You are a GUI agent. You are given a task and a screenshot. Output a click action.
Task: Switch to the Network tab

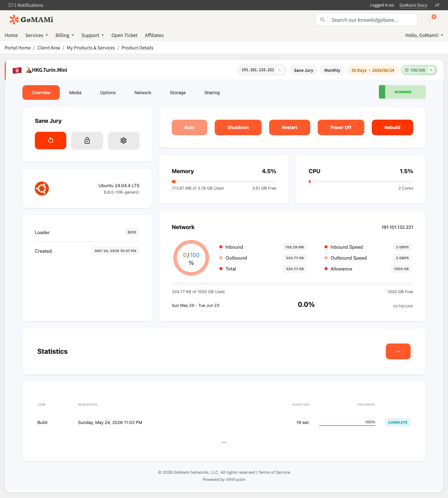click(x=143, y=93)
